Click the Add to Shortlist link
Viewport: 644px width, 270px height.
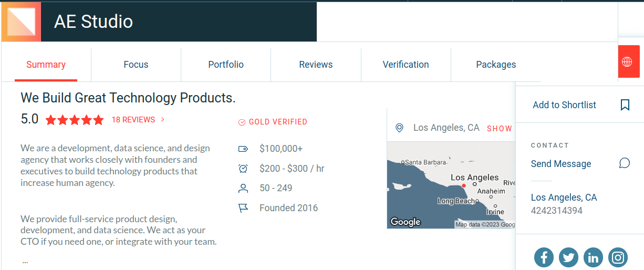(x=564, y=105)
